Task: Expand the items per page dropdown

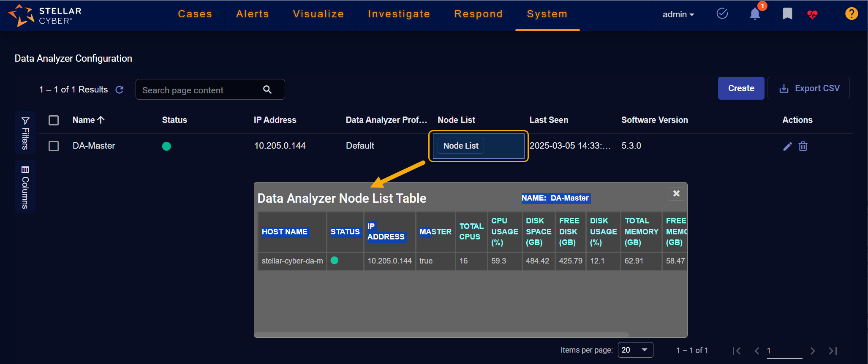Action: (635, 350)
